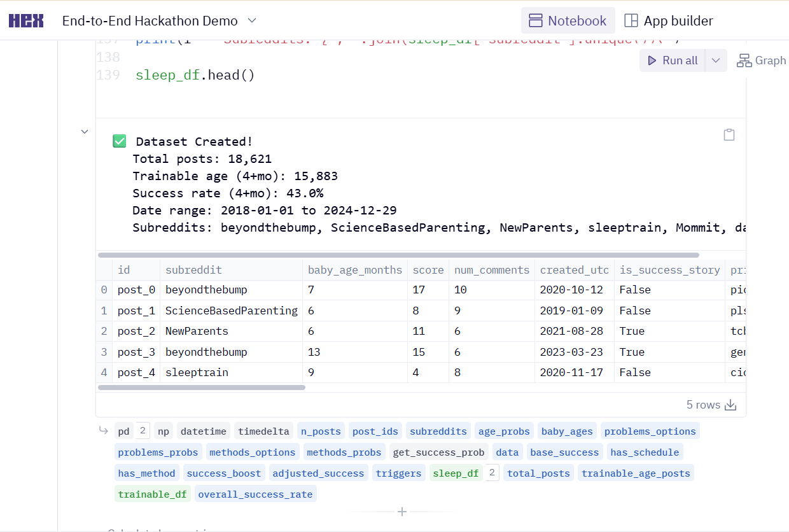789x532 pixels.
Task: Select the baby_age_months column header
Action: click(x=355, y=270)
